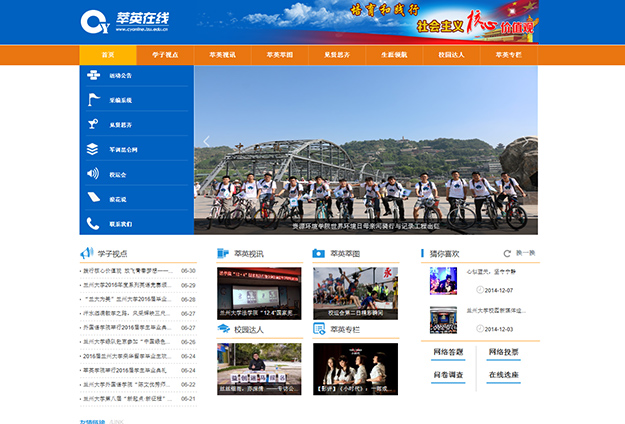Open the 问卷调查 link
Image resolution: width=625 pixels, height=424 pixels.
point(448,375)
